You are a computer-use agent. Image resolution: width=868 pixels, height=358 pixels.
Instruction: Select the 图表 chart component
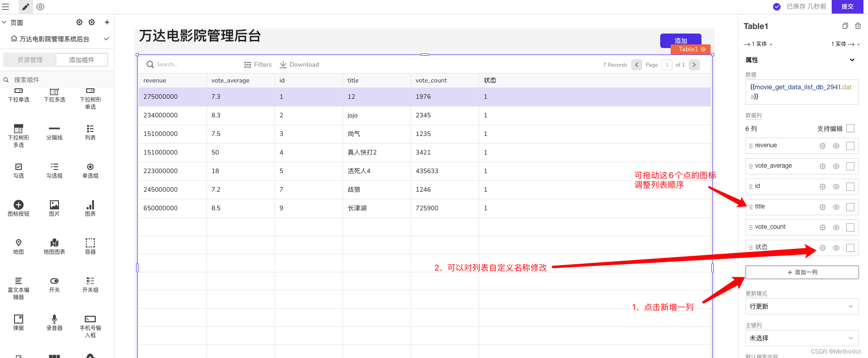[x=90, y=208]
